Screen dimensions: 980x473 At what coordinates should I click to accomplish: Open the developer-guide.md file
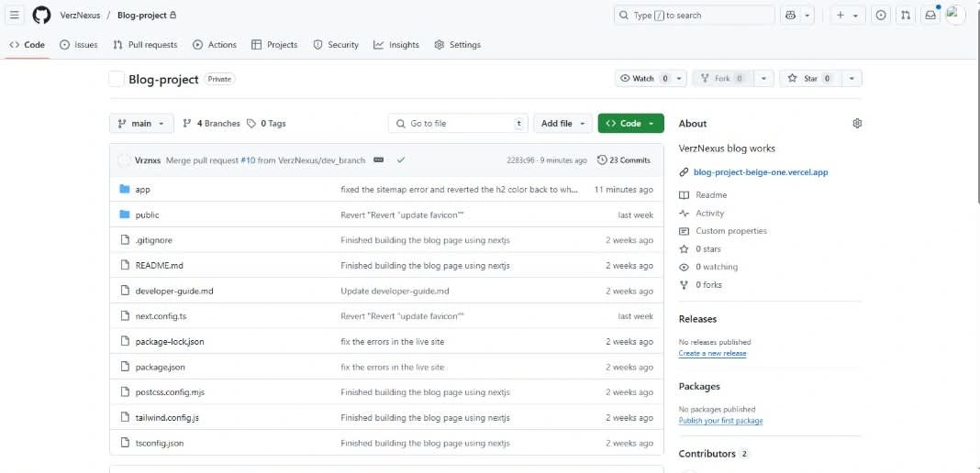pos(174,291)
